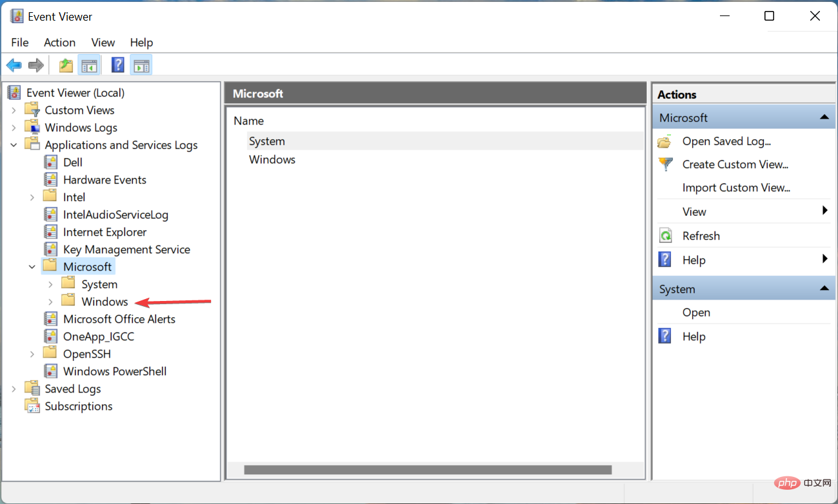The image size is (838, 504).
Task: Collapse the Microsoft actions section
Action: pyautogui.click(x=824, y=117)
